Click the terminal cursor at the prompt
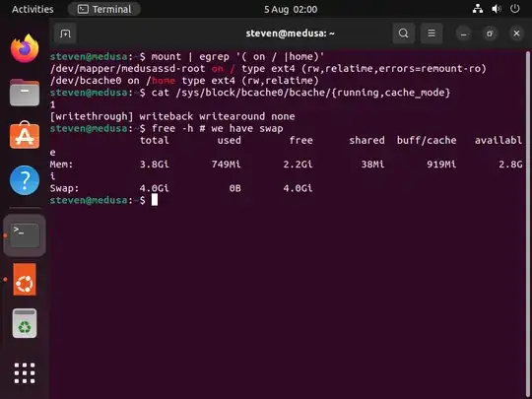532x399 pixels. [x=155, y=200]
